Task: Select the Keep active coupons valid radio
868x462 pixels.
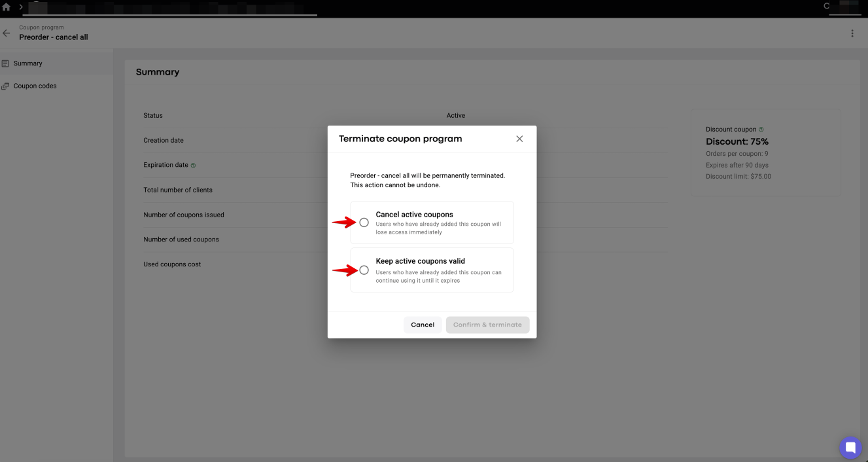Action: (x=364, y=270)
